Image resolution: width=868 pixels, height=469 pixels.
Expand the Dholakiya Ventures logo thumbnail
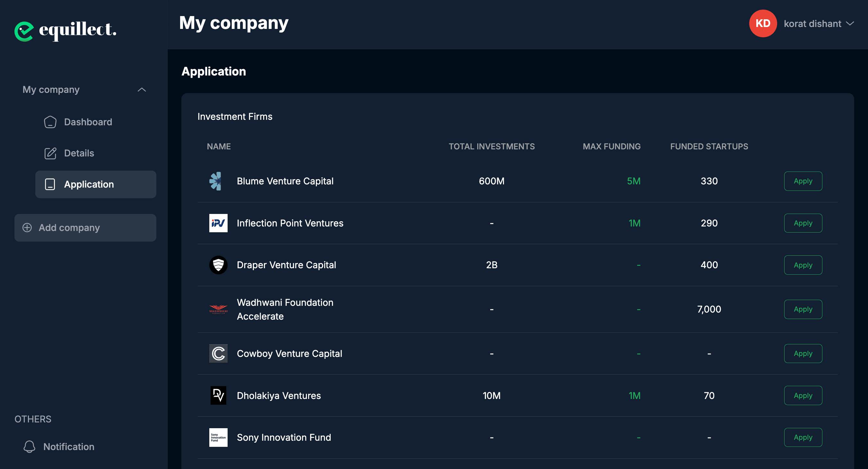tap(218, 395)
